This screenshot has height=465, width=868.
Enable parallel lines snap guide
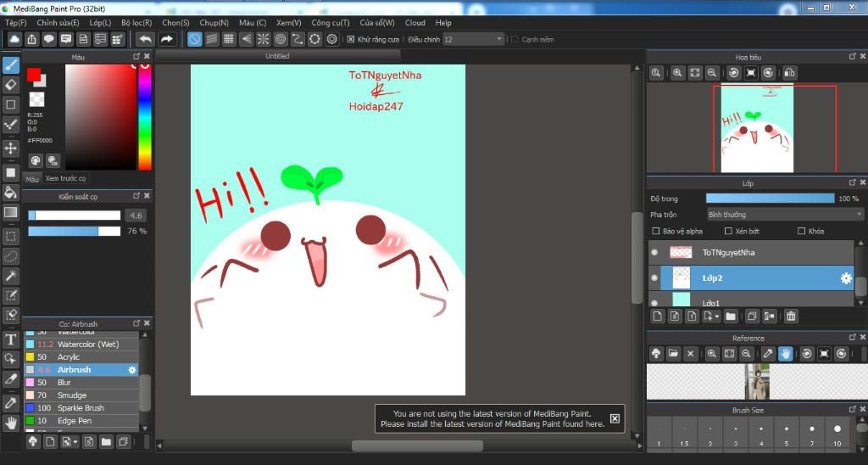pyautogui.click(x=211, y=39)
